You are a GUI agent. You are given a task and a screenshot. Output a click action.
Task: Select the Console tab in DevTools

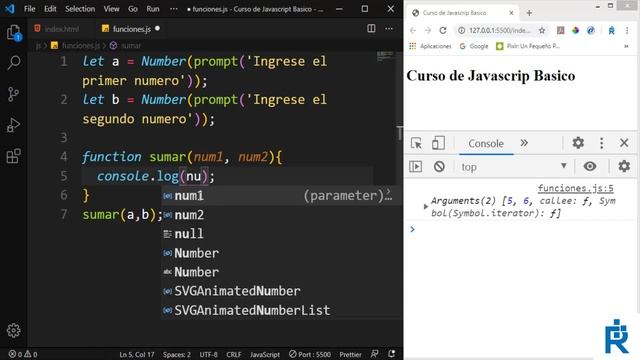pyautogui.click(x=486, y=144)
